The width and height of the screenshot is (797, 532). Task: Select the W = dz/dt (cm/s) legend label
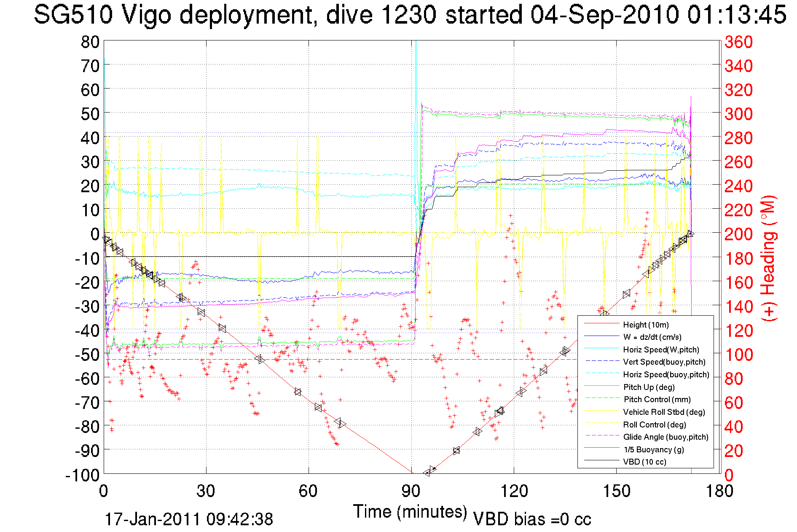click(x=652, y=337)
